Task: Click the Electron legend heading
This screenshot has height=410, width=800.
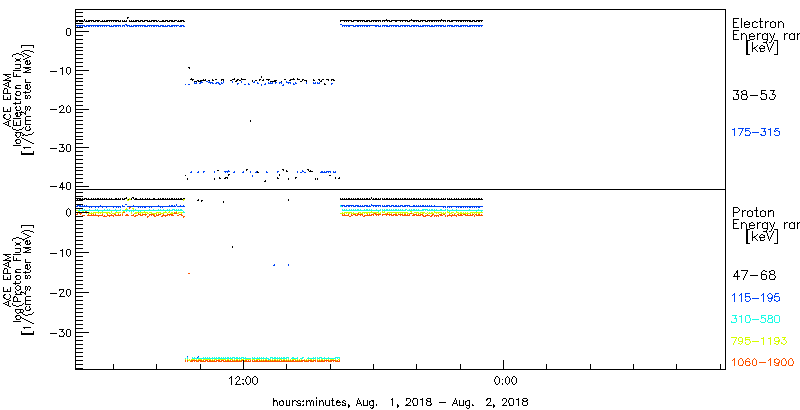Action: (758, 23)
